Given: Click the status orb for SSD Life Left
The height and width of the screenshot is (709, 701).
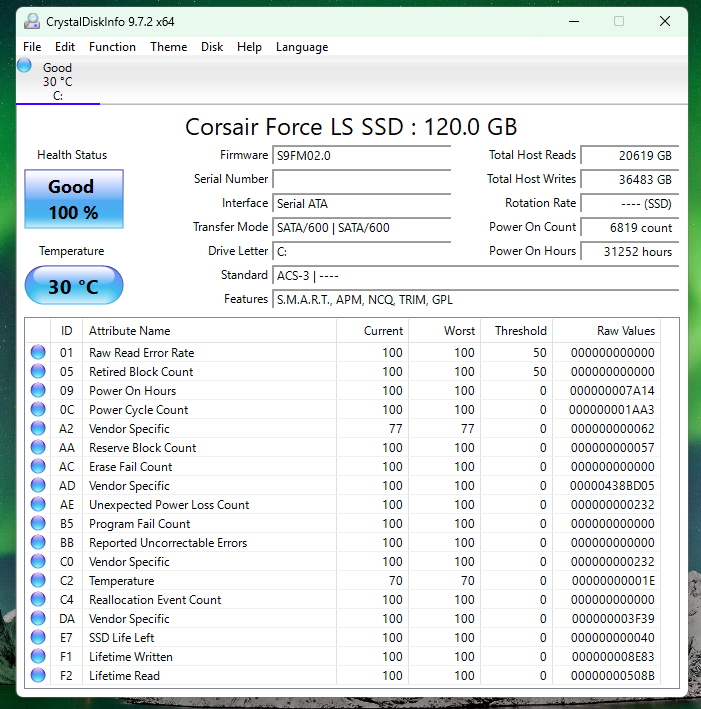Looking at the screenshot, I should pyautogui.click(x=38, y=637).
